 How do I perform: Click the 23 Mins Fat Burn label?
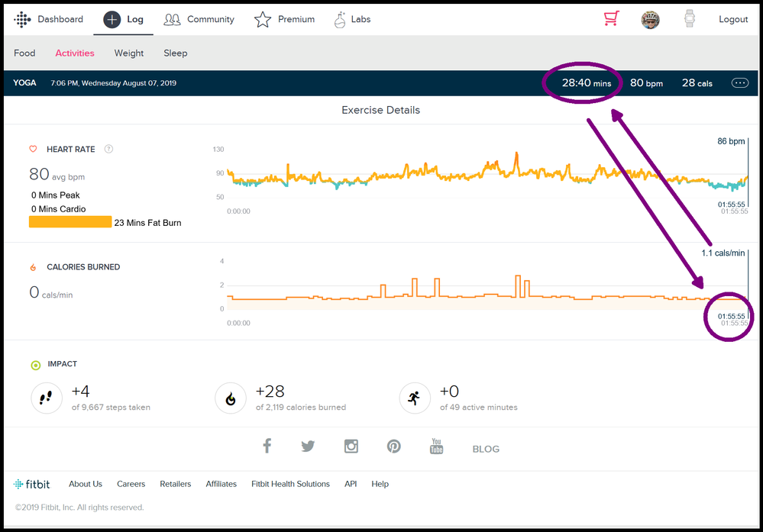147,223
